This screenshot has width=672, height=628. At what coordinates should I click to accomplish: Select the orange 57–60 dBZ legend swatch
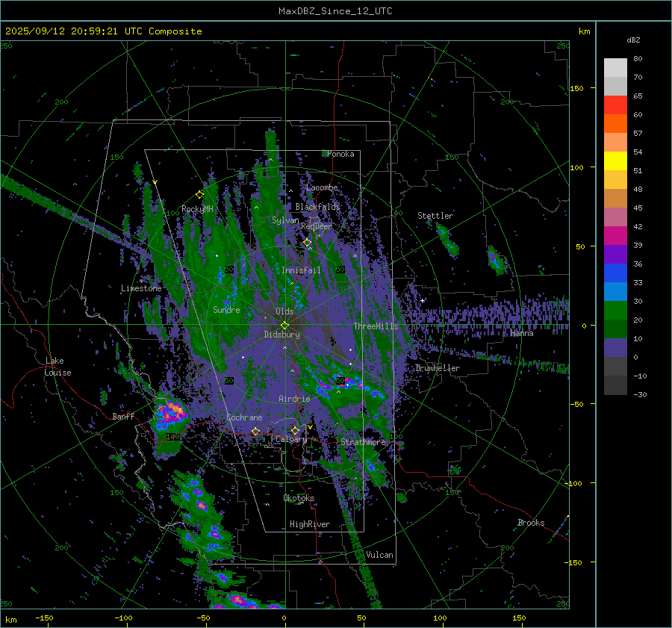pyautogui.click(x=615, y=123)
